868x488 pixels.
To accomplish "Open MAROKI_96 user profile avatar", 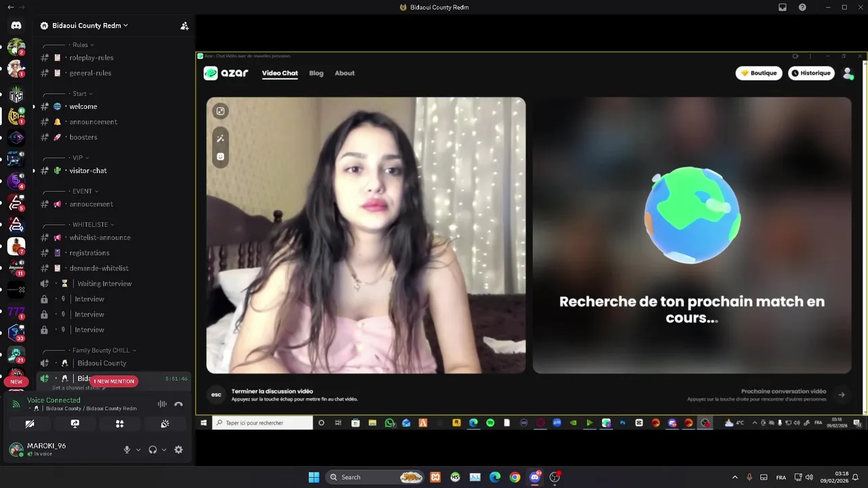I will [16, 449].
